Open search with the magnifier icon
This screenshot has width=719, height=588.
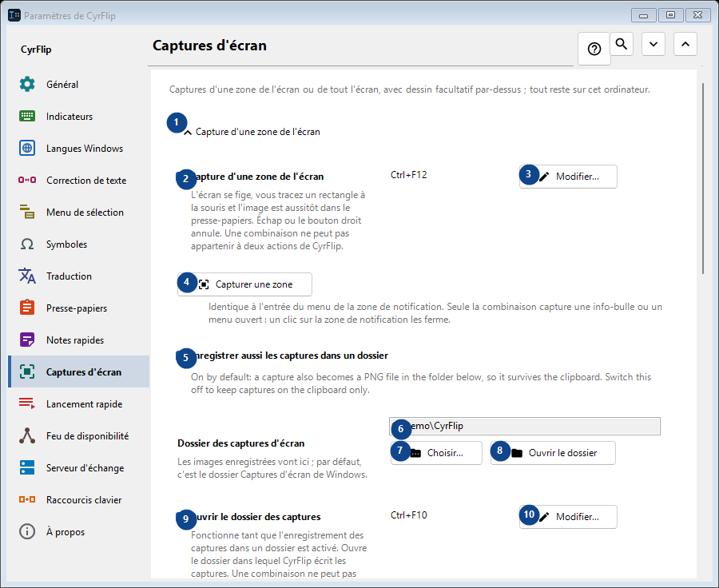[x=622, y=44]
